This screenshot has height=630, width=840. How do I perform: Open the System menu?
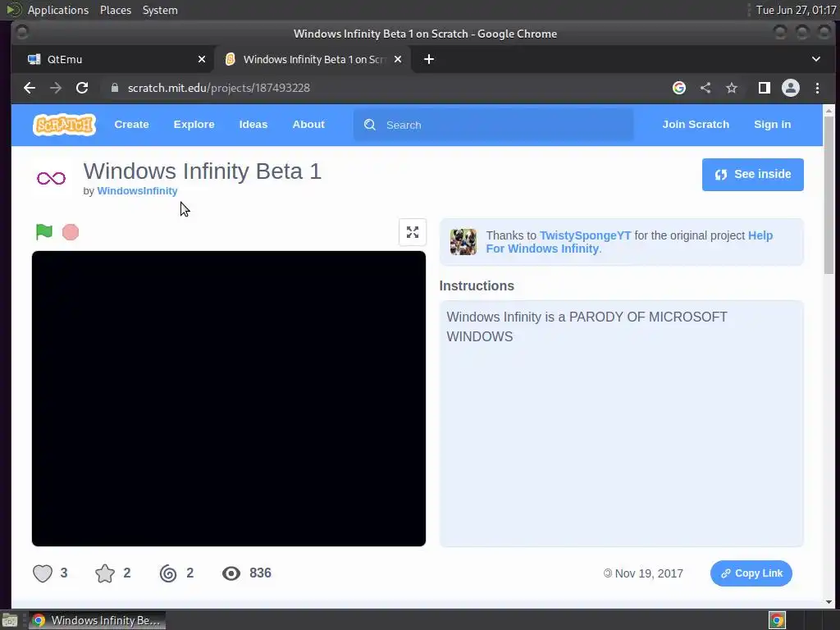coord(160,10)
